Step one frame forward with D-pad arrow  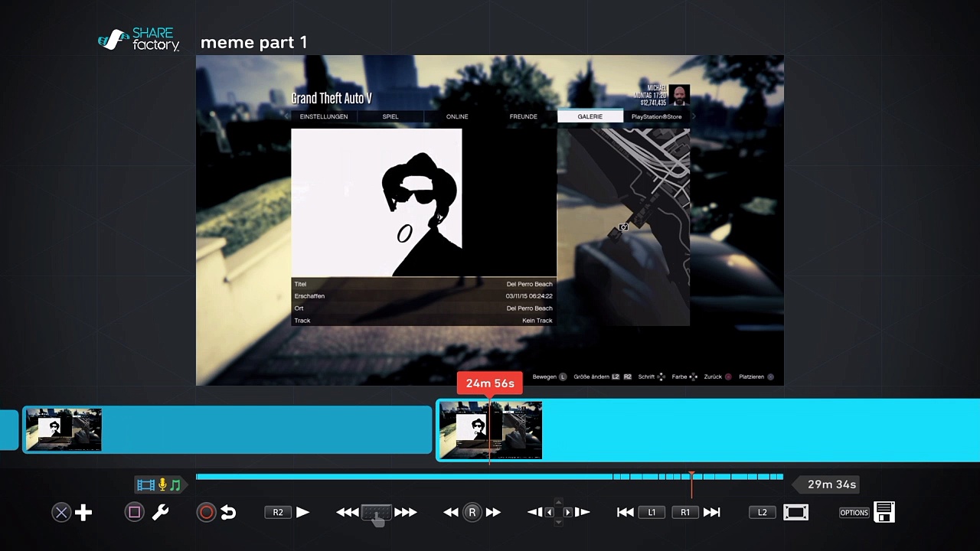click(x=582, y=513)
